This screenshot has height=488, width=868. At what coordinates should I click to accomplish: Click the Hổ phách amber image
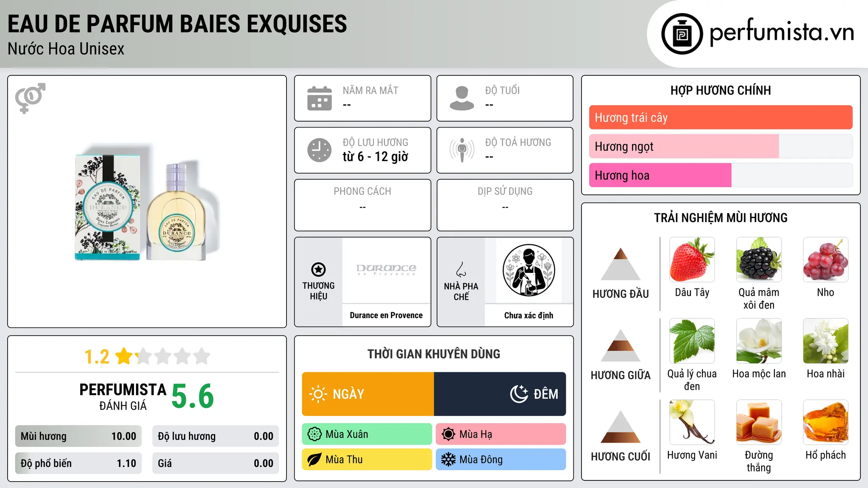tap(826, 422)
